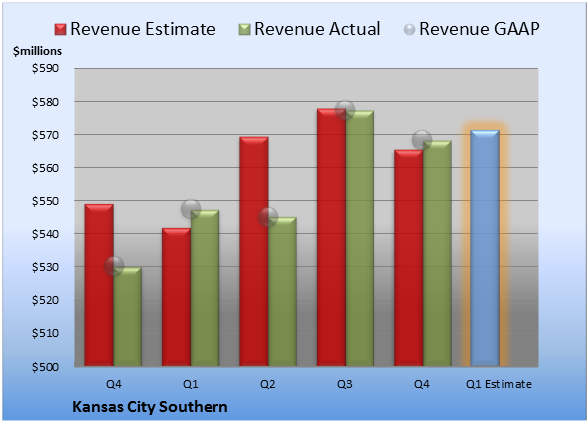Click the gray Revenue GAAP legend marker
588x422 pixels.
(x=409, y=30)
